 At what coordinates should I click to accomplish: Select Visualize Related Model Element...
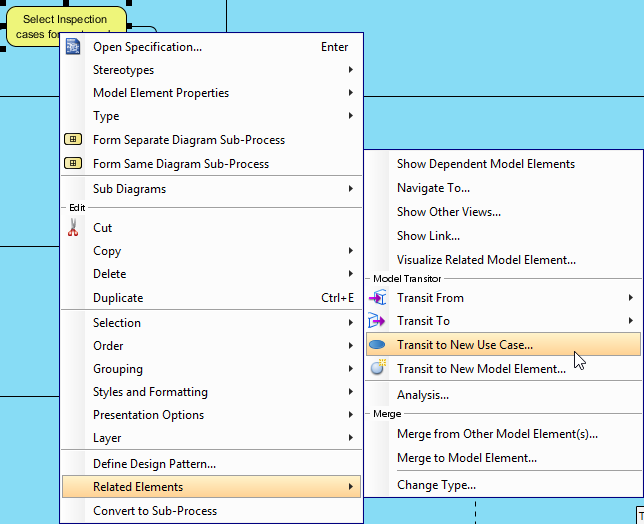tap(503, 260)
